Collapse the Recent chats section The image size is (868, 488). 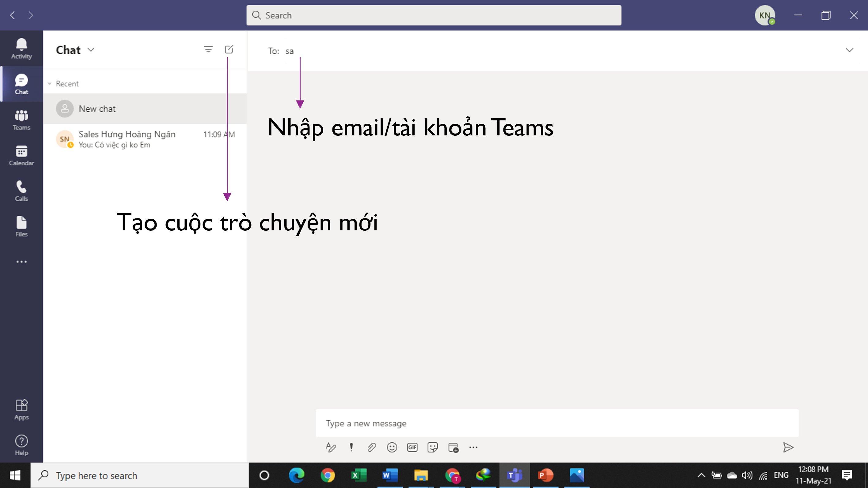pyautogui.click(x=50, y=84)
